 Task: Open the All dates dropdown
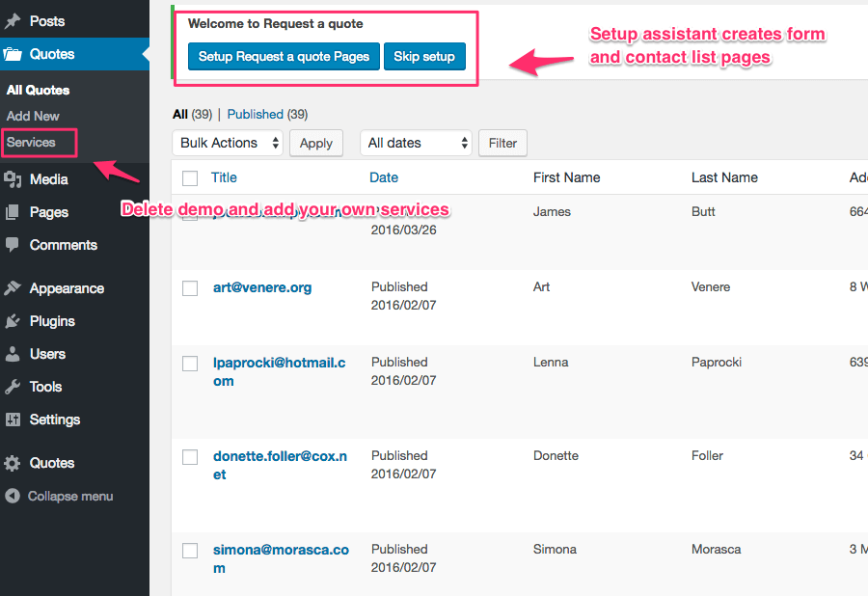(x=416, y=143)
